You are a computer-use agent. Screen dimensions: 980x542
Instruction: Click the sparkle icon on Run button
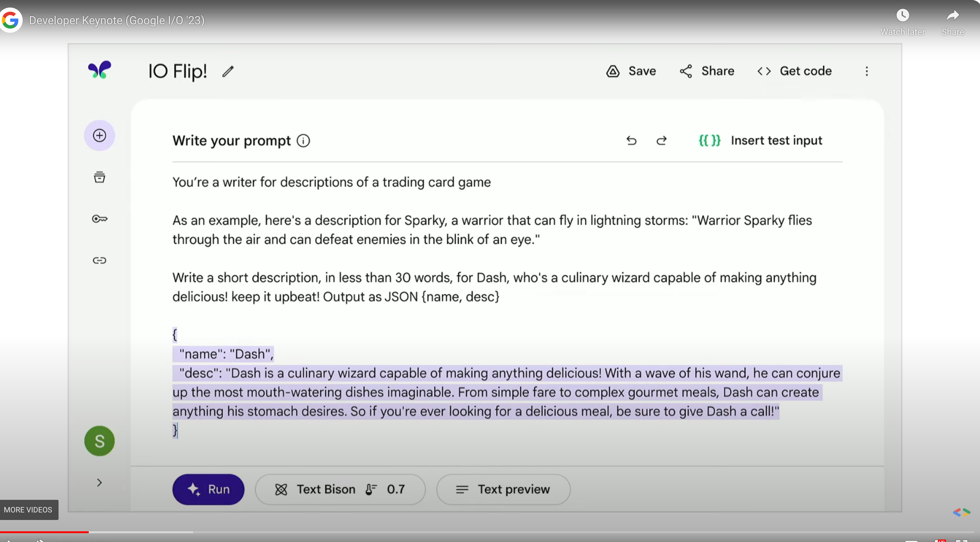coord(194,489)
